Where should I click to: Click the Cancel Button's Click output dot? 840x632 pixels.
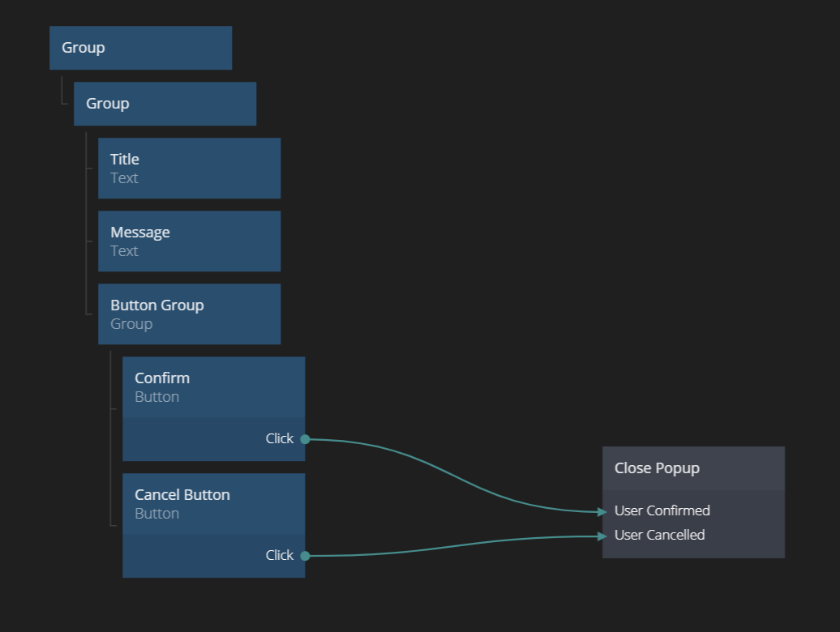pos(306,556)
